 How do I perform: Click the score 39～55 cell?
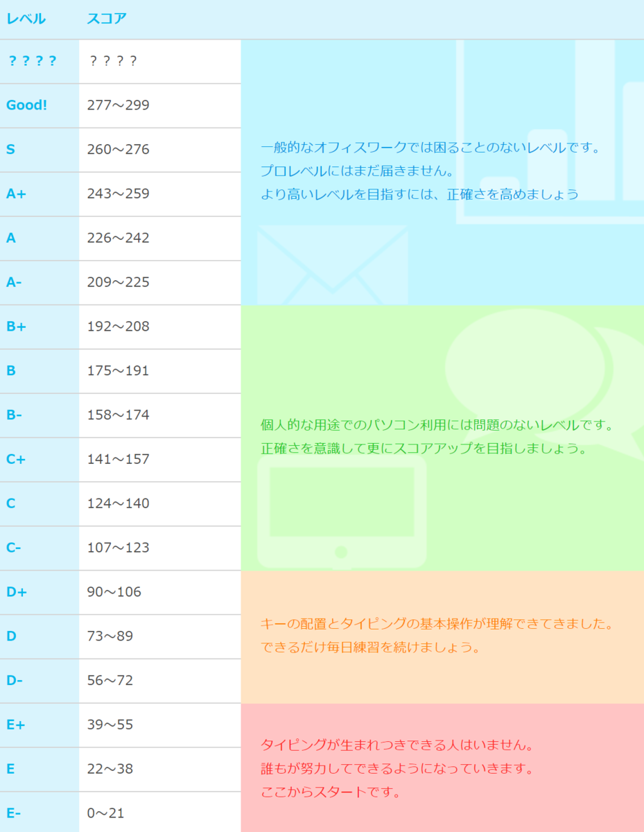coord(160,725)
